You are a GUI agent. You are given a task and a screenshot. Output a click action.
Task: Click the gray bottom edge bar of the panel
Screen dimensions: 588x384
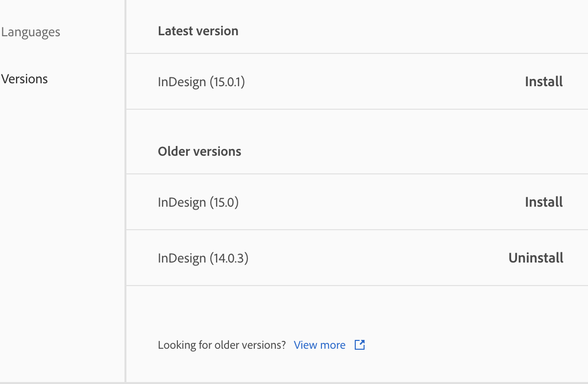294,383
